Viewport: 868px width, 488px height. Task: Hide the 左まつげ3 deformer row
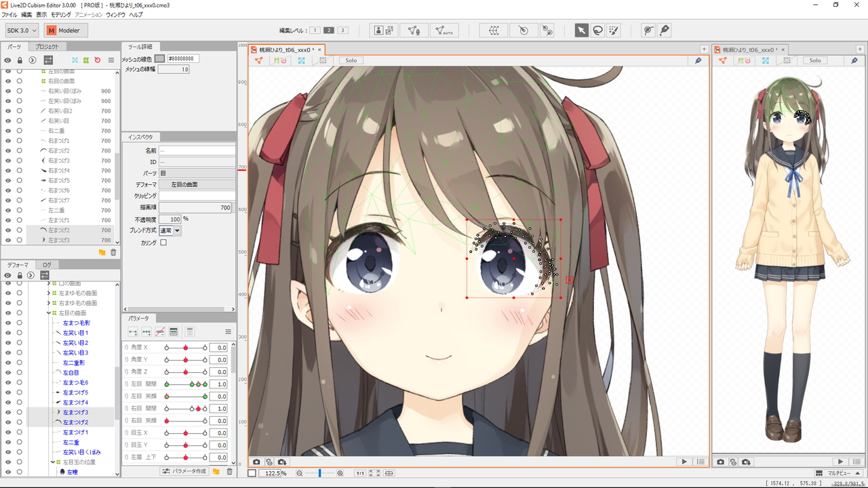[8, 412]
